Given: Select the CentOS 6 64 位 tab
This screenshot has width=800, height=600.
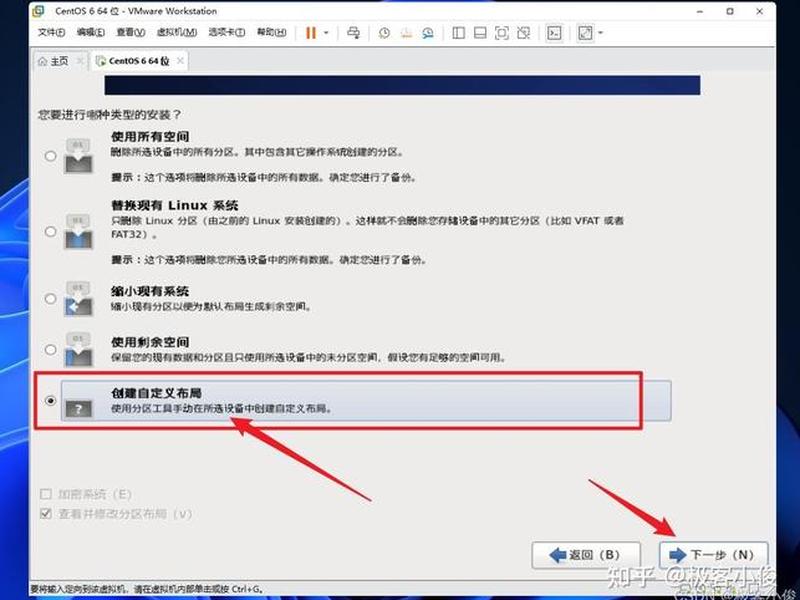Looking at the screenshot, I should (139, 61).
